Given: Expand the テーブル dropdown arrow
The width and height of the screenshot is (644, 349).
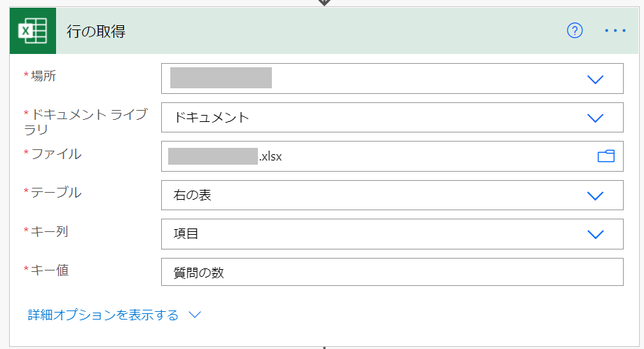Looking at the screenshot, I should [595, 196].
